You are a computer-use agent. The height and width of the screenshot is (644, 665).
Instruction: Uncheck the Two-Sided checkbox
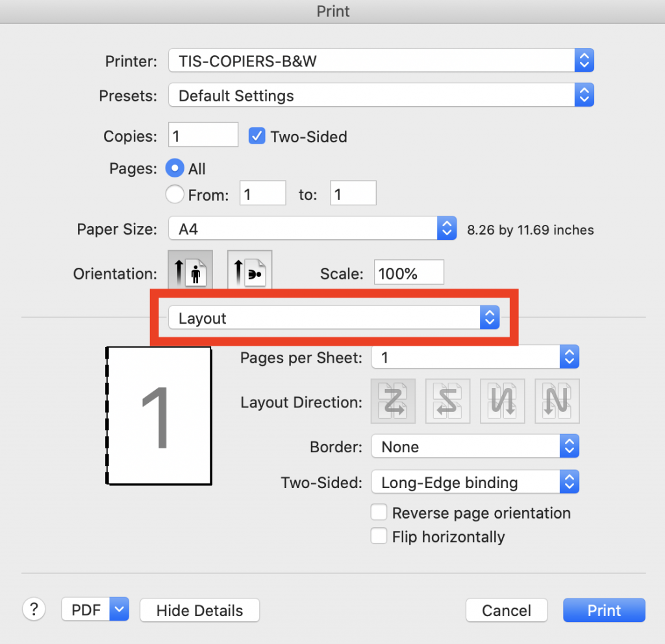(x=257, y=136)
